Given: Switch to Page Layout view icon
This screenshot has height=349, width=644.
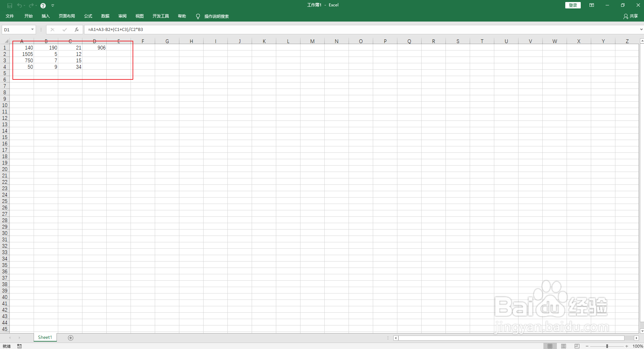Looking at the screenshot, I should coord(564,346).
